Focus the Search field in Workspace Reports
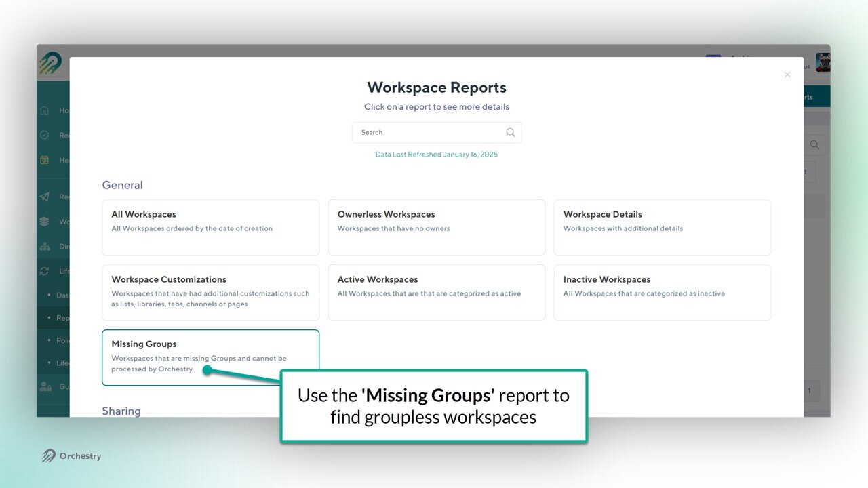This screenshot has width=868, height=488. tap(437, 132)
